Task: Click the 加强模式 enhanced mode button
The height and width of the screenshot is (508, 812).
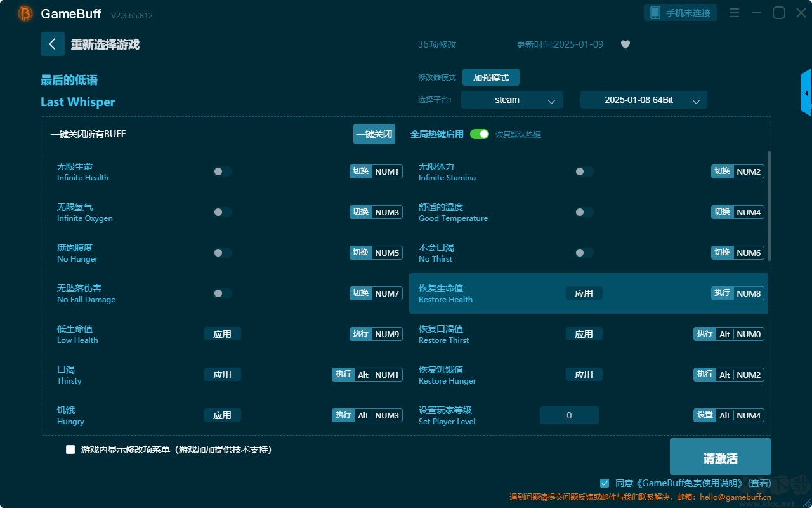Action: [491, 77]
